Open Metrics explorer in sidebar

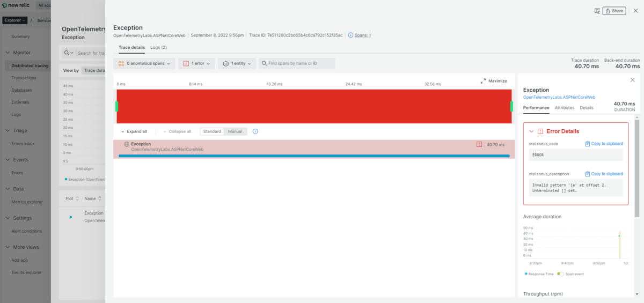(x=27, y=202)
